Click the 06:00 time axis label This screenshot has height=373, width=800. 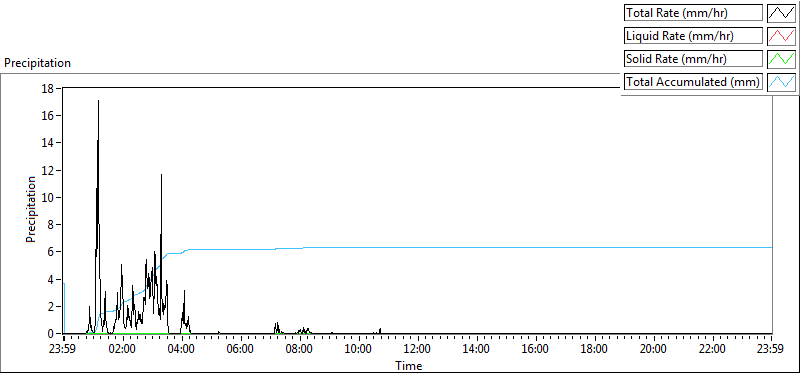[241, 350]
